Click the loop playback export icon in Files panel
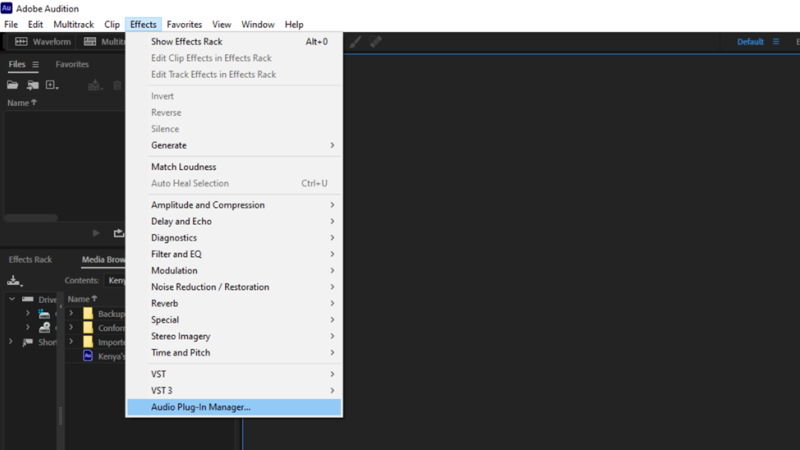 tap(118, 233)
